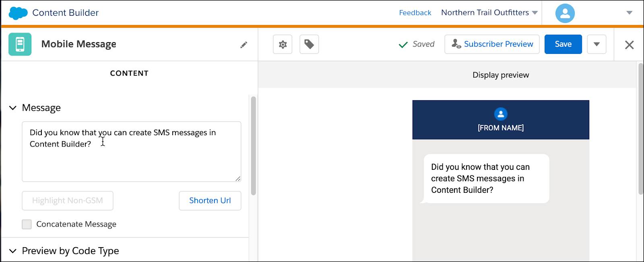This screenshot has height=262, width=644.
Task: Click the preview pane scrollbar
Action: tap(640, 129)
